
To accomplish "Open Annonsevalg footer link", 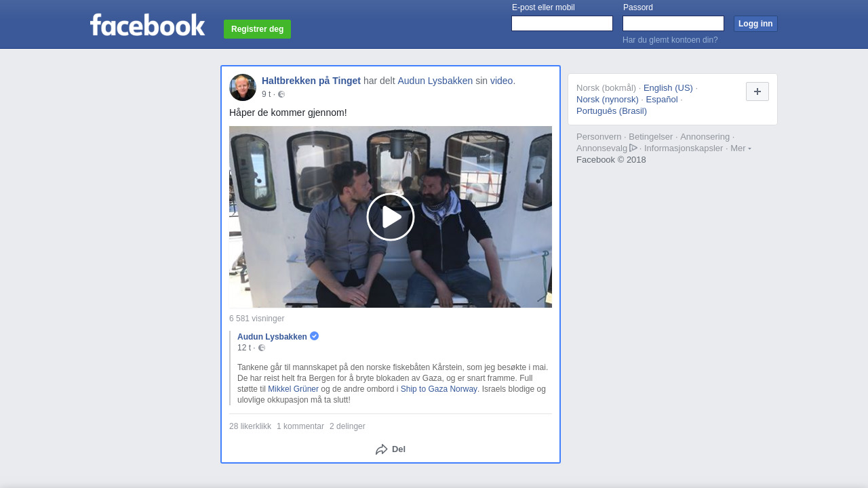I will [602, 148].
